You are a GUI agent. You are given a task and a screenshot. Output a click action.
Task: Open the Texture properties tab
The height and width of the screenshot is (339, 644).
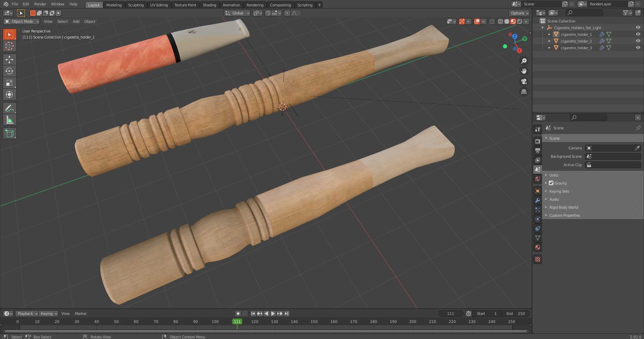(x=538, y=259)
